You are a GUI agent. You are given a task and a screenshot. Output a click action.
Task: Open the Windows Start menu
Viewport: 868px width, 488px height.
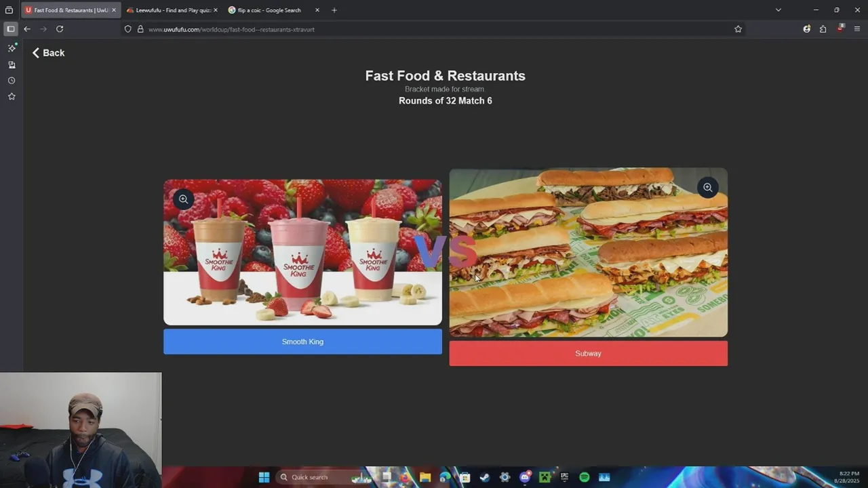[x=264, y=477]
